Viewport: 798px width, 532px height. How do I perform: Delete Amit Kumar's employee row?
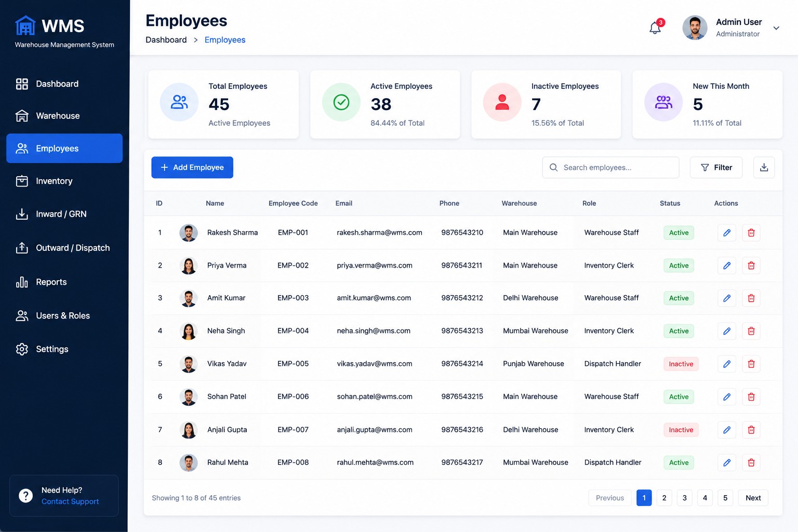click(x=751, y=298)
